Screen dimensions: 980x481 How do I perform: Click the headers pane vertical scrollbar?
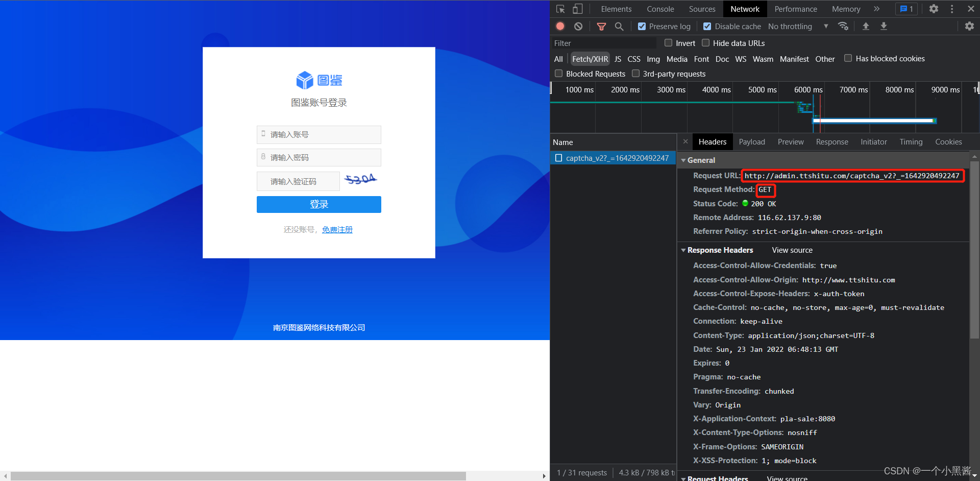pyautogui.click(x=974, y=250)
